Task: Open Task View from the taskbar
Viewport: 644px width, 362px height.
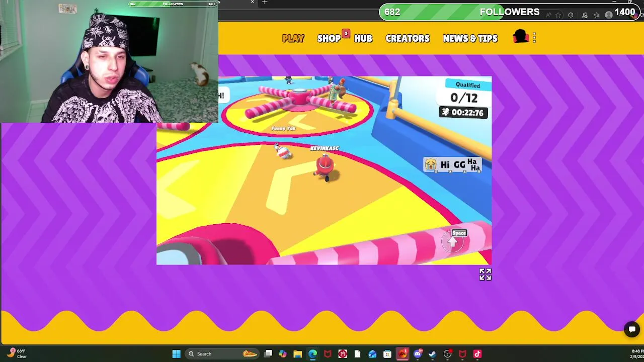Action: point(268,354)
